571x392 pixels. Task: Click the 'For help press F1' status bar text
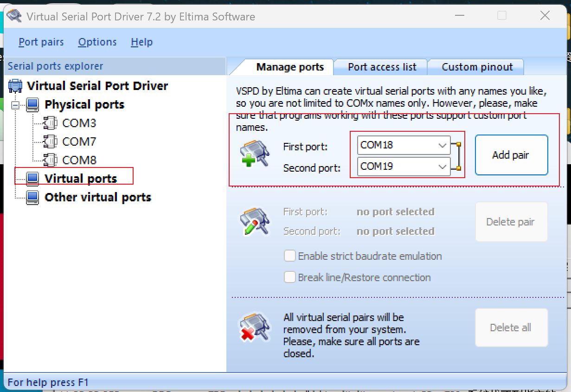click(x=48, y=382)
